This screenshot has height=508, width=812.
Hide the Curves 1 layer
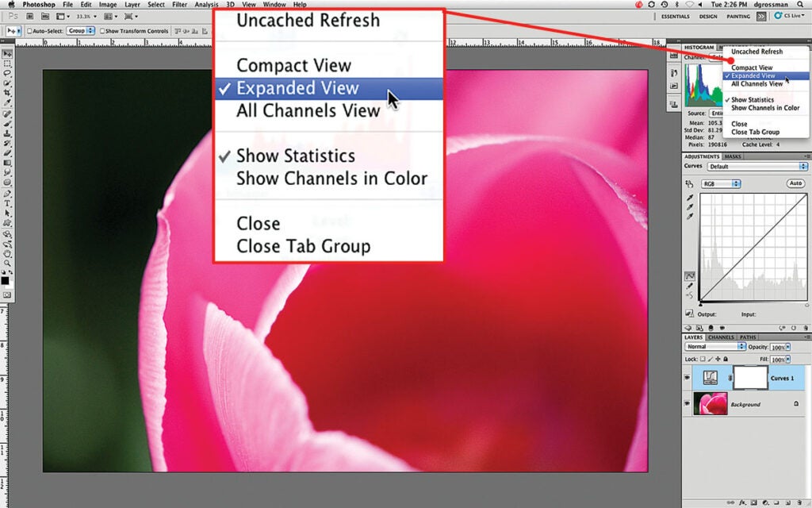pos(688,378)
